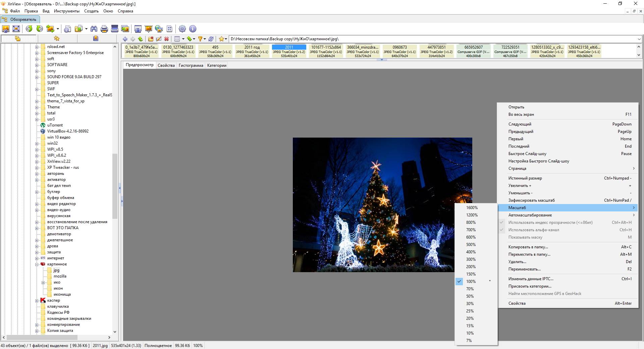Click the binoculars search icon
Image resolution: width=644 pixels, height=349 pixels.
pyautogui.click(x=94, y=29)
